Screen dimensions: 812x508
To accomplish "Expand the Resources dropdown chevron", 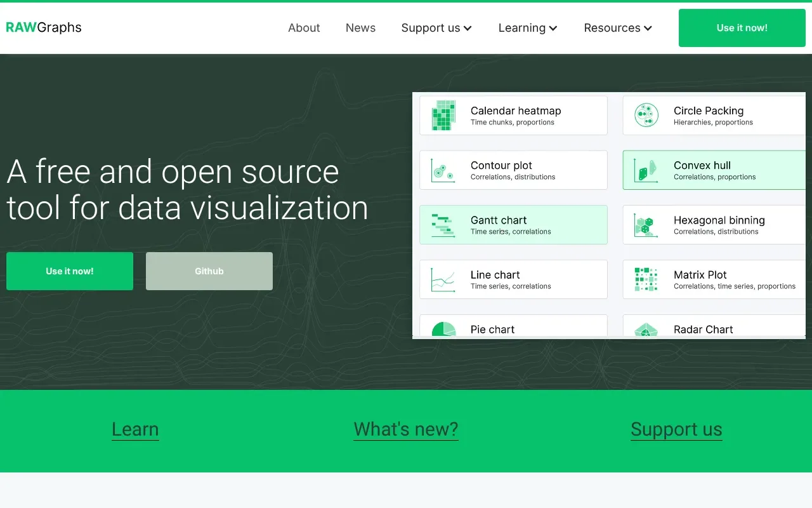I will point(648,28).
